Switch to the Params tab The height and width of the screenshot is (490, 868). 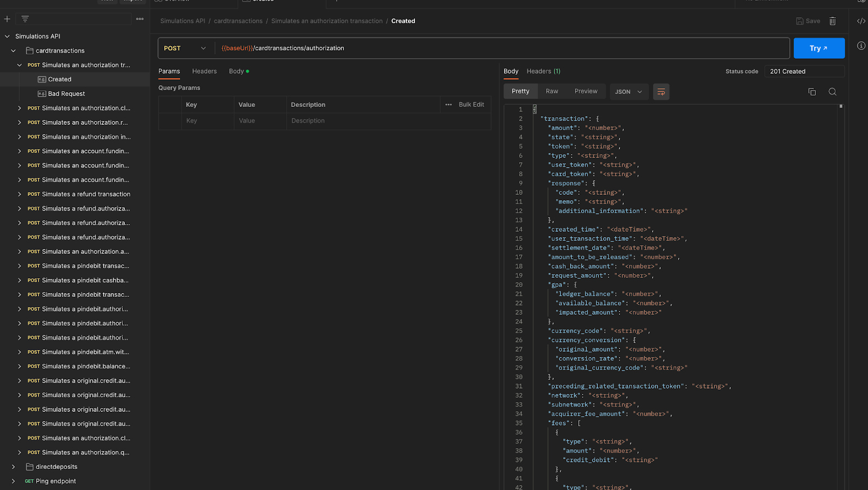[x=169, y=71]
